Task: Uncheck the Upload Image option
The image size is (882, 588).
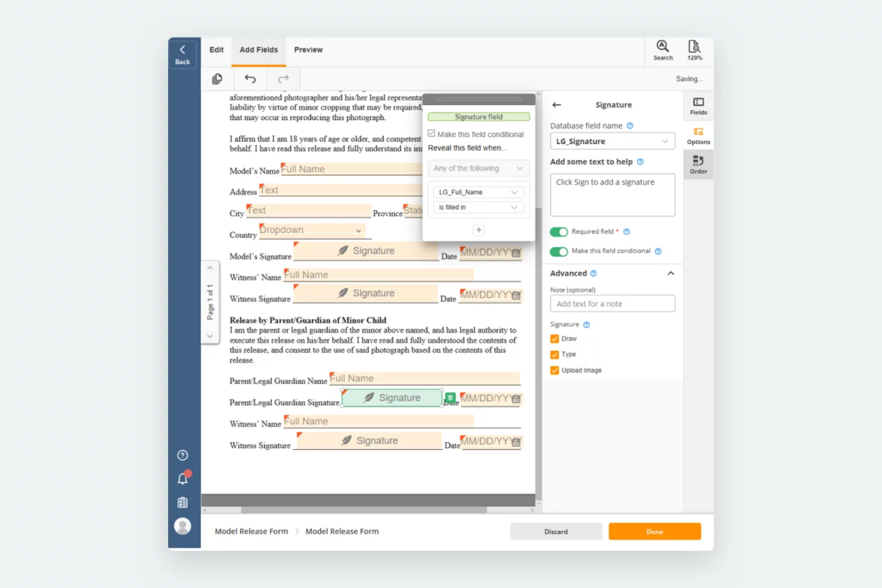Action: 555,370
